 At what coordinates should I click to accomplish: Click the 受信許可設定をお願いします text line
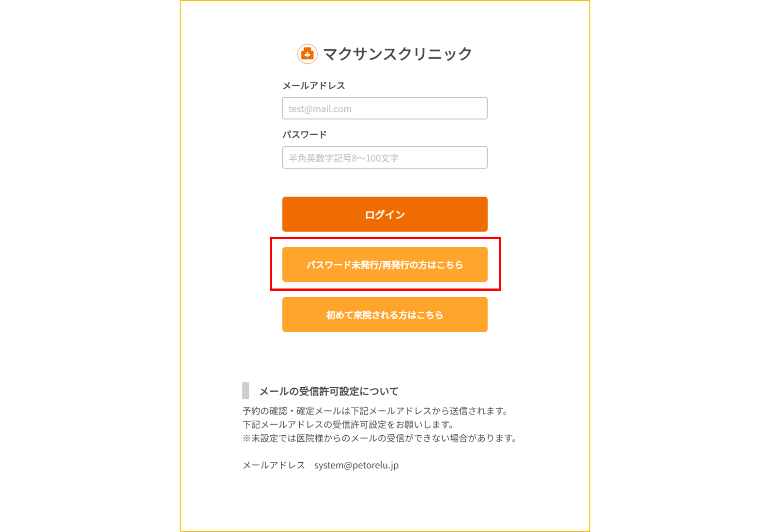(349, 425)
